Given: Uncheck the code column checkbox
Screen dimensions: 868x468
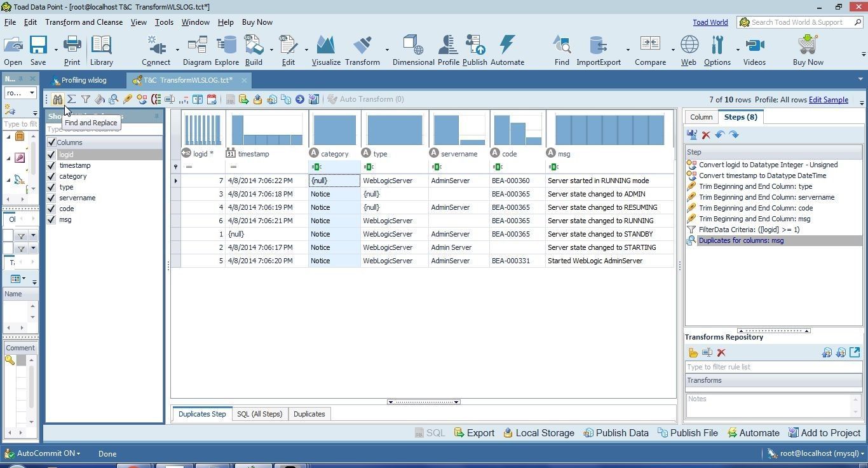Looking at the screenshot, I should coord(51,209).
